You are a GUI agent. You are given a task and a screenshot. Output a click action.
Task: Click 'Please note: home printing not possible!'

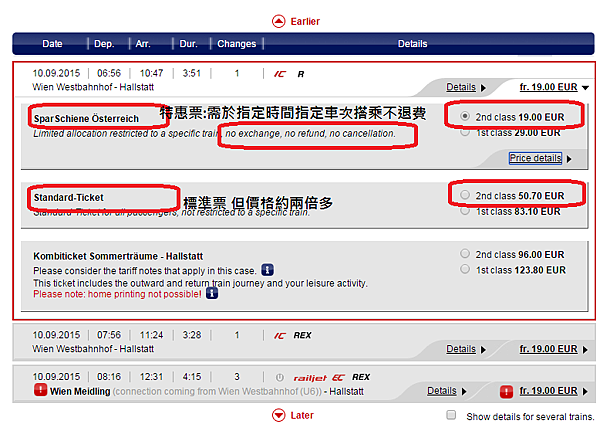coord(117,294)
